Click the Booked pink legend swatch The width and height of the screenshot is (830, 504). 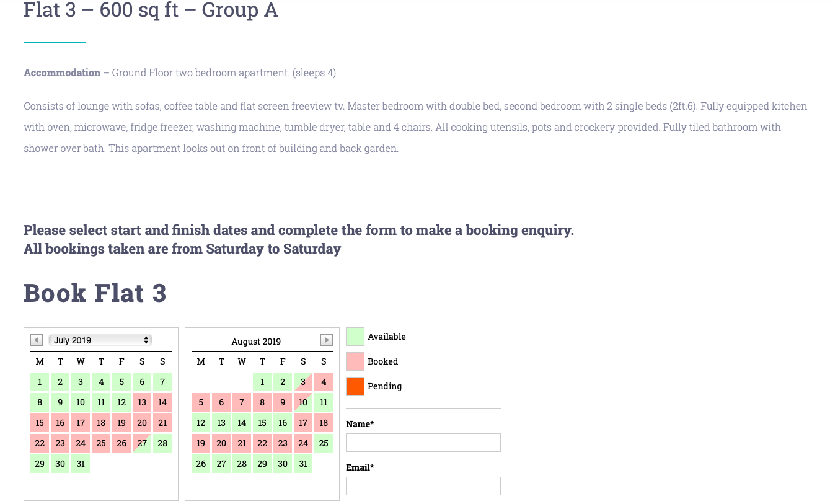[355, 361]
